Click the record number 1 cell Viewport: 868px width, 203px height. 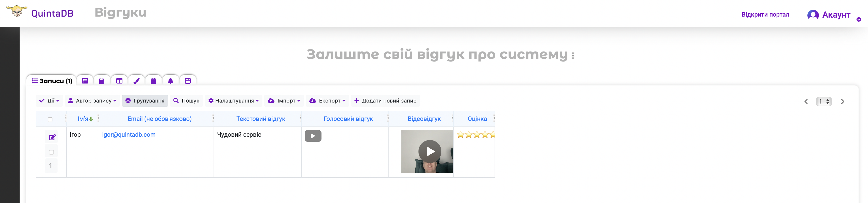tap(51, 166)
